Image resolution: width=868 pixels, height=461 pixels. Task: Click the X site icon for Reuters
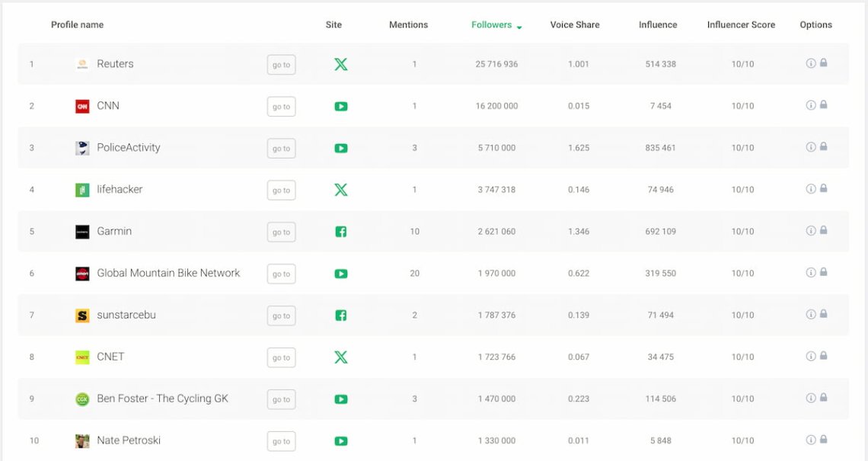[341, 64]
